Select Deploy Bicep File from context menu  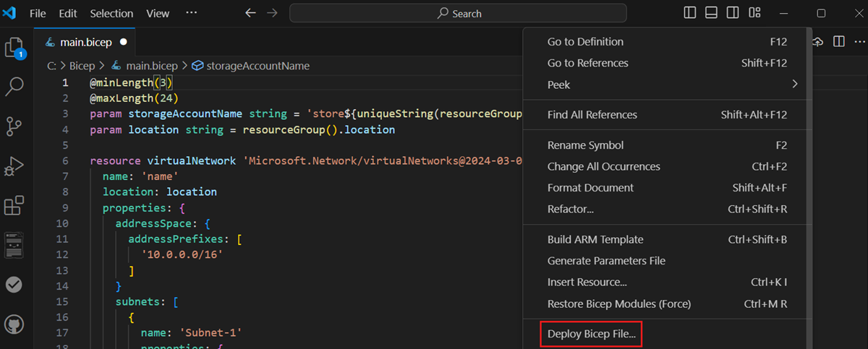pyautogui.click(x=591, y=335)
